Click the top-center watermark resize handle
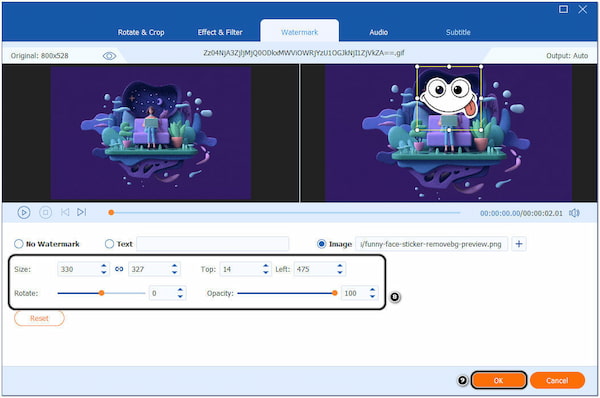 pyautogui.click(x=449, y=67)
